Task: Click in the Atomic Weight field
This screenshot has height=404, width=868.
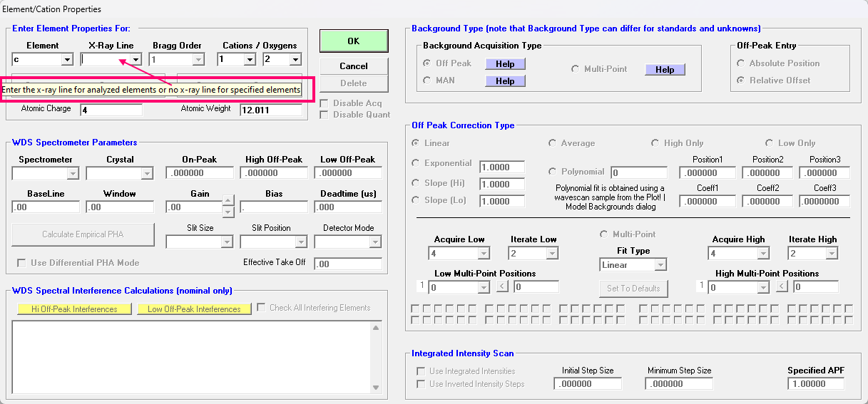Action: click(x=270, y=110)
